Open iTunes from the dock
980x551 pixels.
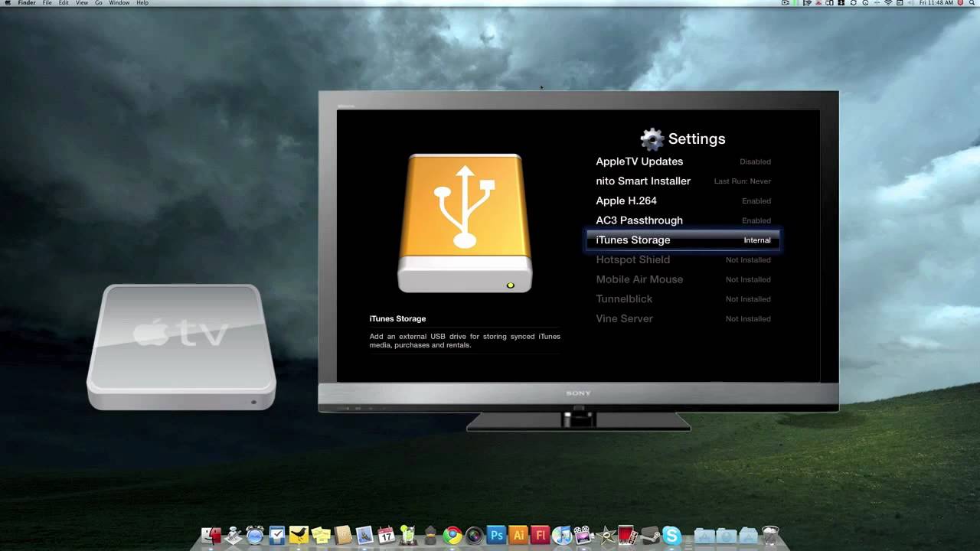[562, 536]
